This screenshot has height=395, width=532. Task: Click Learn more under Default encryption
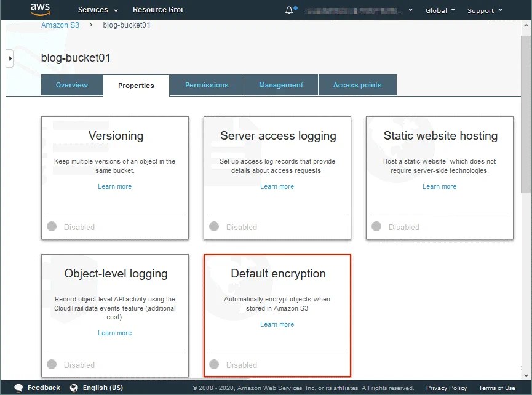(x=277, y=324)
